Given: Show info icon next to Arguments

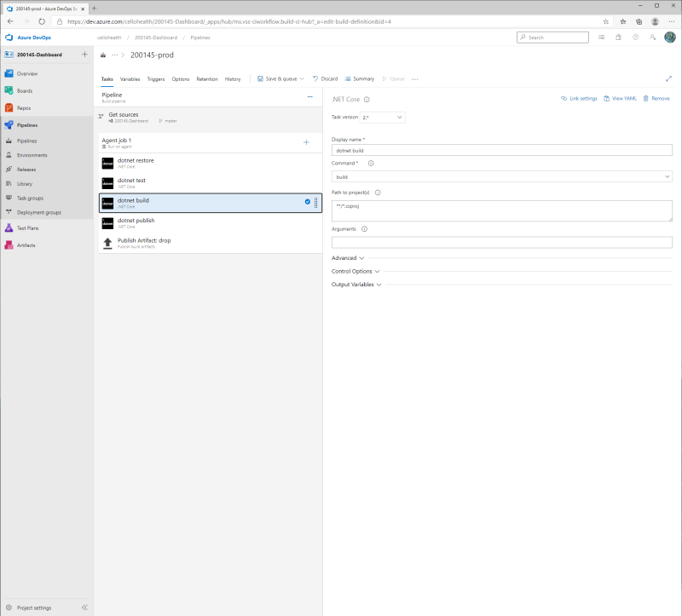Looking at the screenshot, I should (365, 229).
